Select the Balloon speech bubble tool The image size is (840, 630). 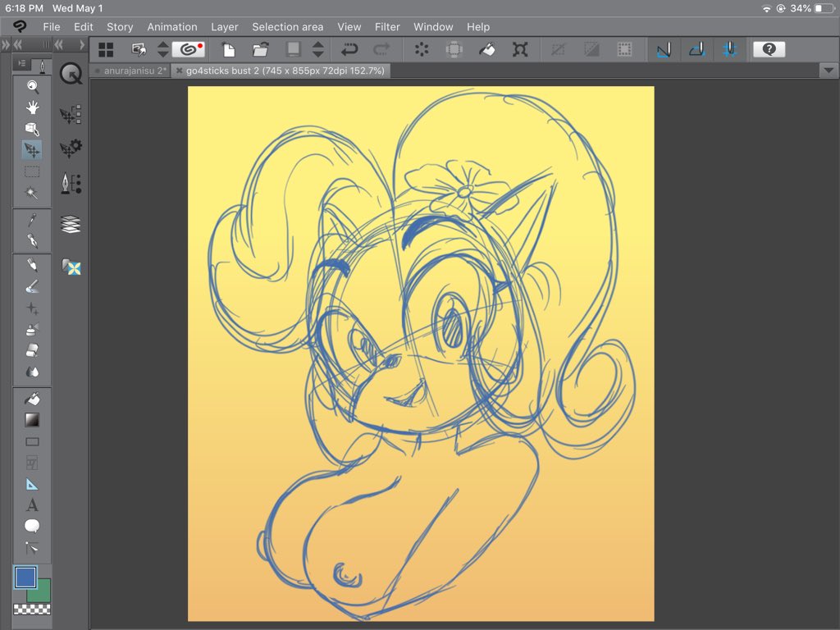pyautogui.click(x=32, y=527)
